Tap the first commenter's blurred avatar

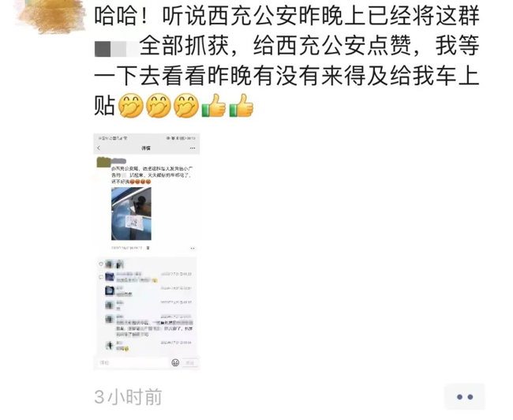click(x=109, y=277)
